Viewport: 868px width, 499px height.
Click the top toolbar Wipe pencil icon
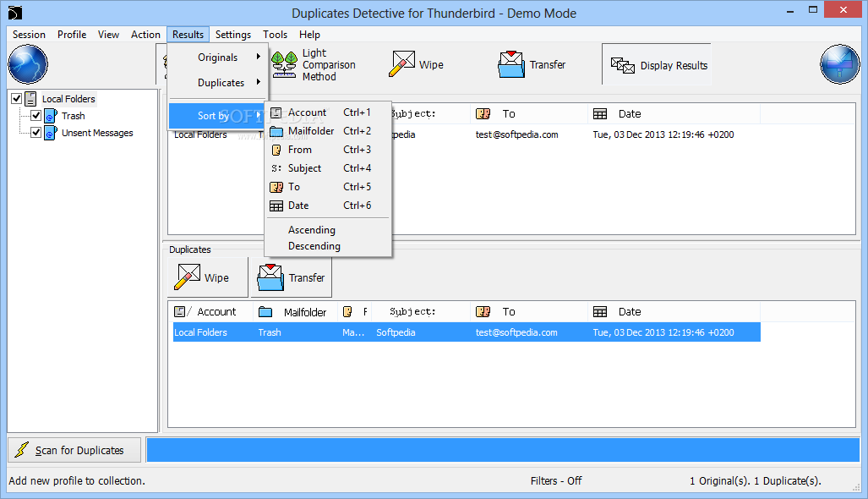[402, 63]
